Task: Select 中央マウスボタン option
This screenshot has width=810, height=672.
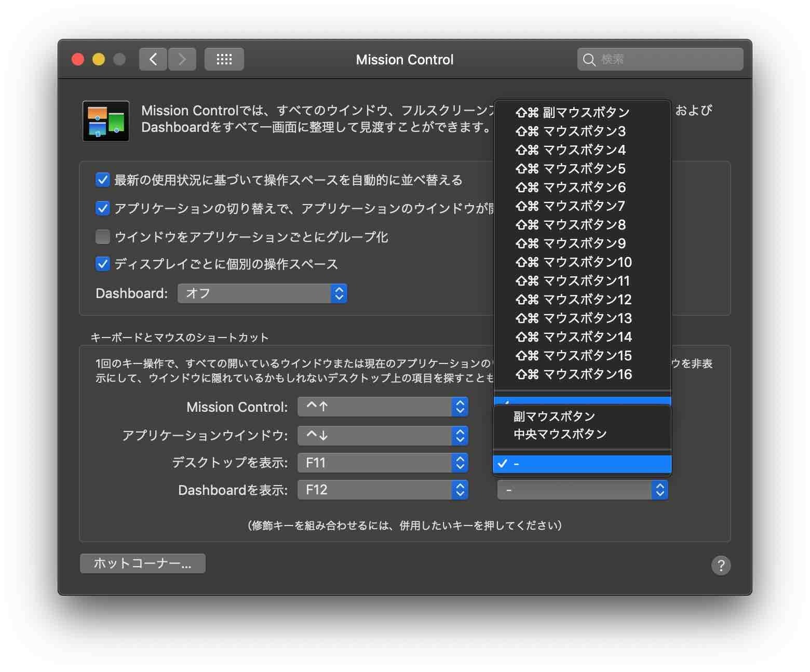Action: [x=582, y=434]
